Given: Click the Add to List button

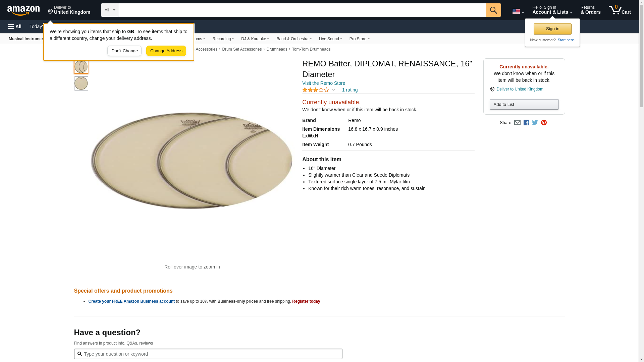Looking at the screenshot, I should click(x=524, y=105).
